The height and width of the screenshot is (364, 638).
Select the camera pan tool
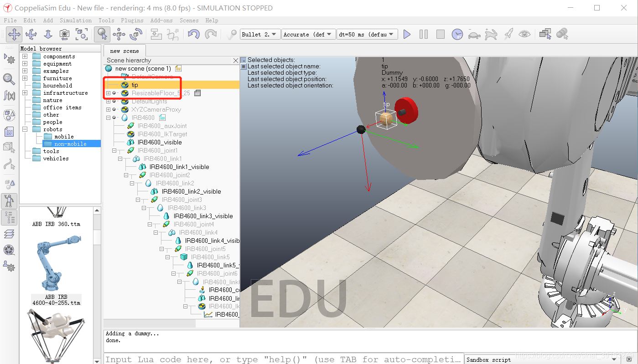(14, 34)
